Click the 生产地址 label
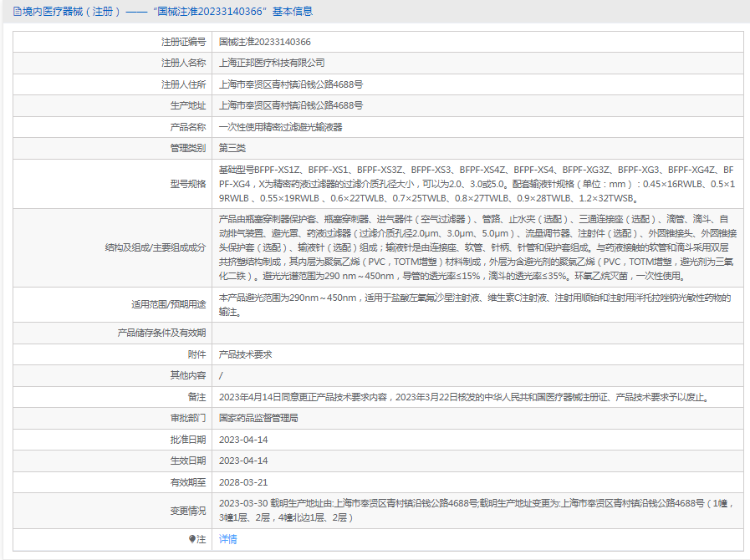Screen dimensions: 750x560 pos(188,105)
